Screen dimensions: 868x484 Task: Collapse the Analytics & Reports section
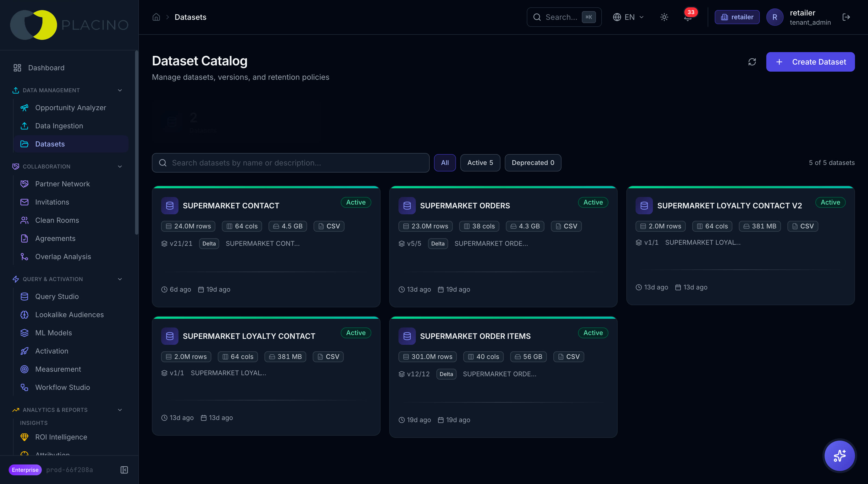[120, 410]
